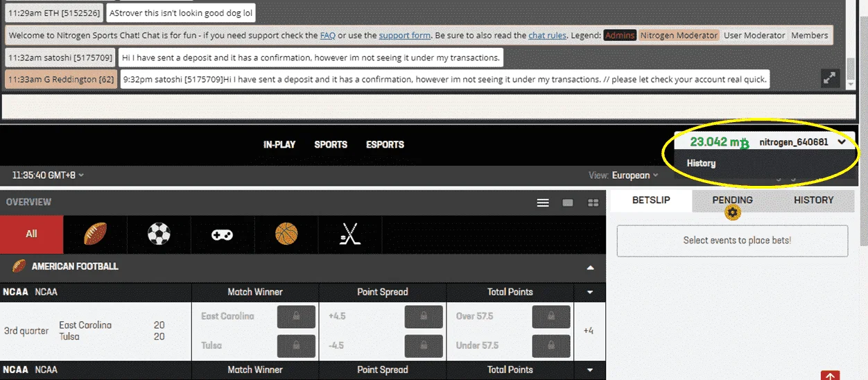Select the ice hockey filter icon
This screenshot has width=868, height=380.
[x=350, y=234]
